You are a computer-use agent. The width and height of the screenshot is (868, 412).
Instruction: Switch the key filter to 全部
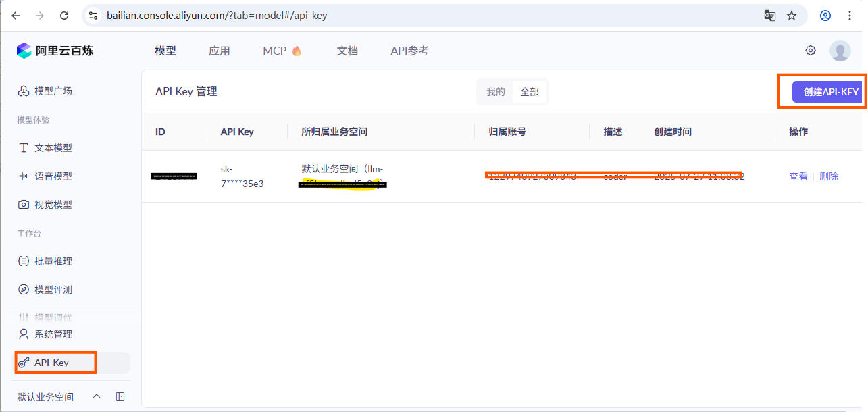coord(530,92)
